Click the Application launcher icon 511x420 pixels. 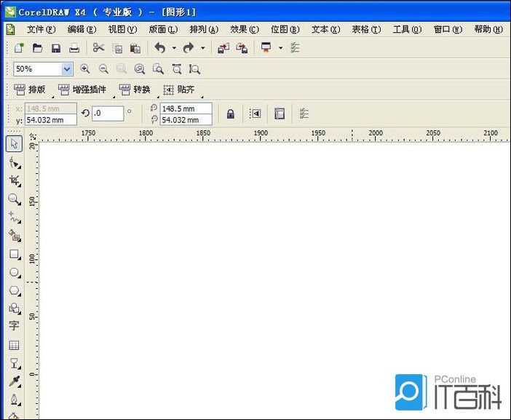(266, 47)
